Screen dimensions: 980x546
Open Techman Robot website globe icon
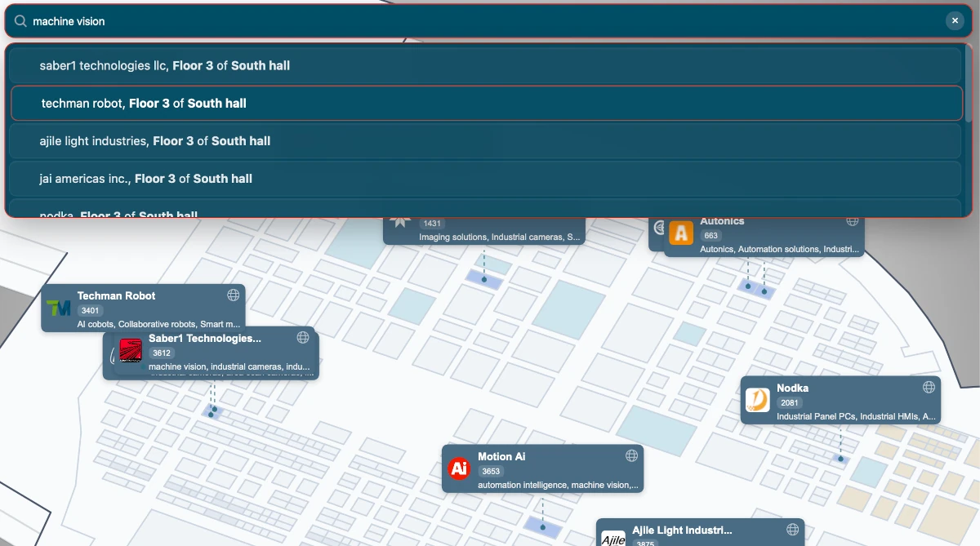click(x=233, y=295)
